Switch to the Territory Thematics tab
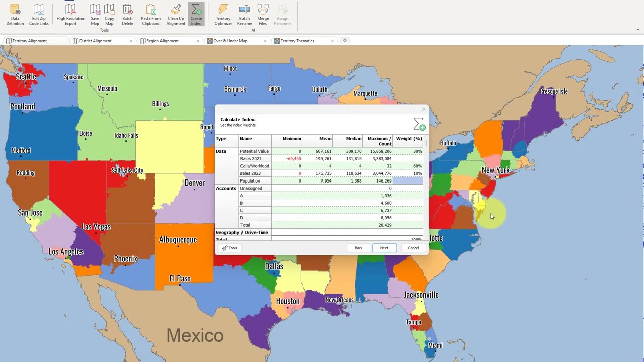644x362 pixels. pyautogui.click(x=304, y=41)
